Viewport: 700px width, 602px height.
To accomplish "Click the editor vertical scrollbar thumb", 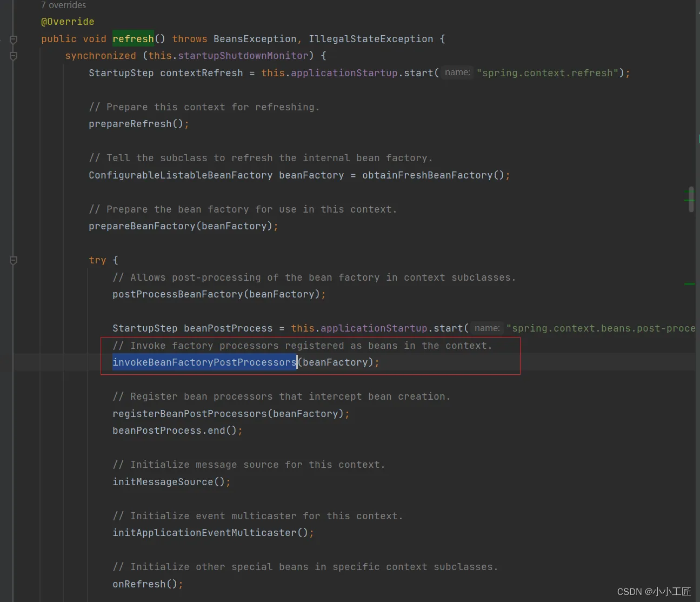I will pyautogui.click(x=691, y=200).
